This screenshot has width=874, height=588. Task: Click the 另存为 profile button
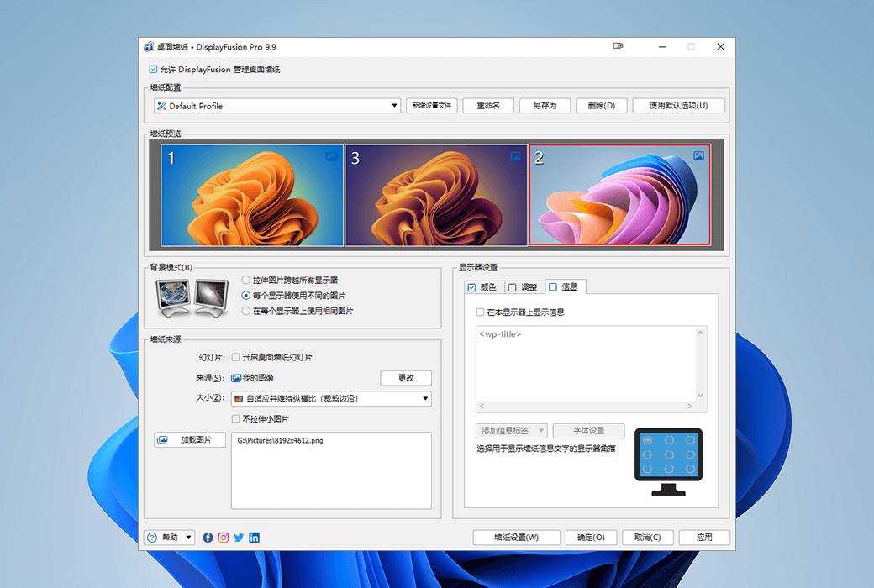point(545,105)
